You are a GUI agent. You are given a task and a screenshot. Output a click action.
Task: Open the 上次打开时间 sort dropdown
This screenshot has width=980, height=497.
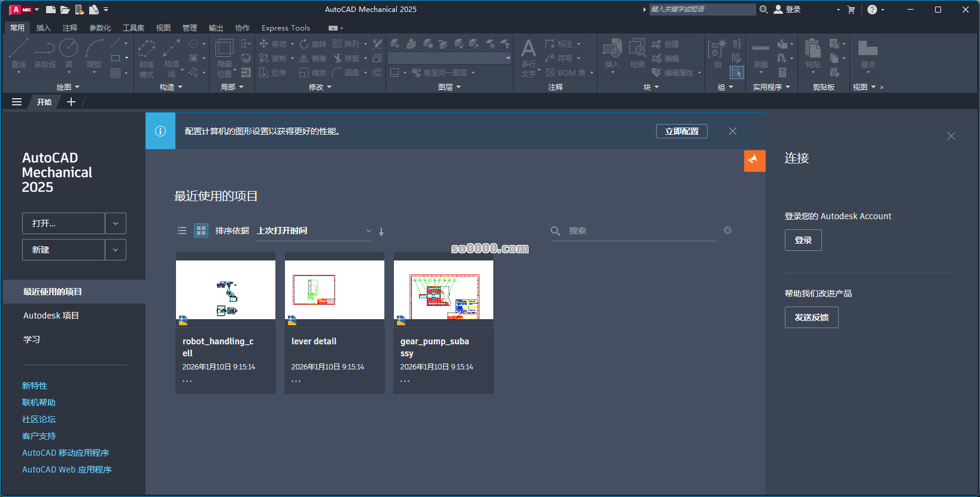click(314, 231)
